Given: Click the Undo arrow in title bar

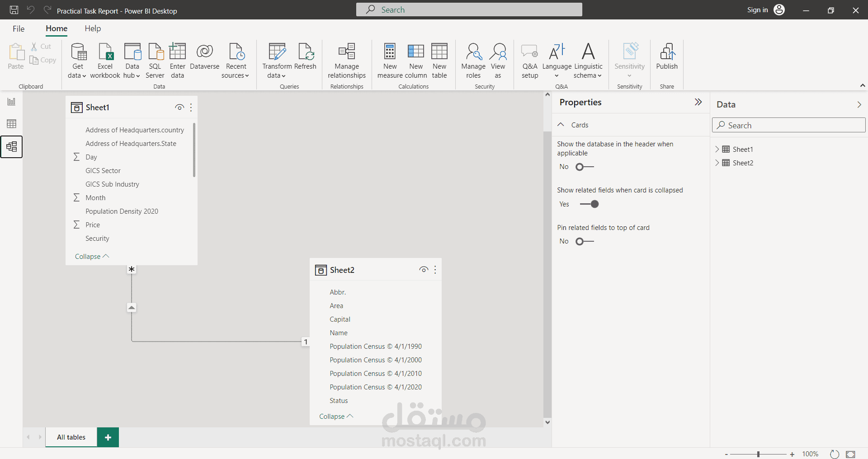Looking at the screenshot, I should (x=31, y=10).
